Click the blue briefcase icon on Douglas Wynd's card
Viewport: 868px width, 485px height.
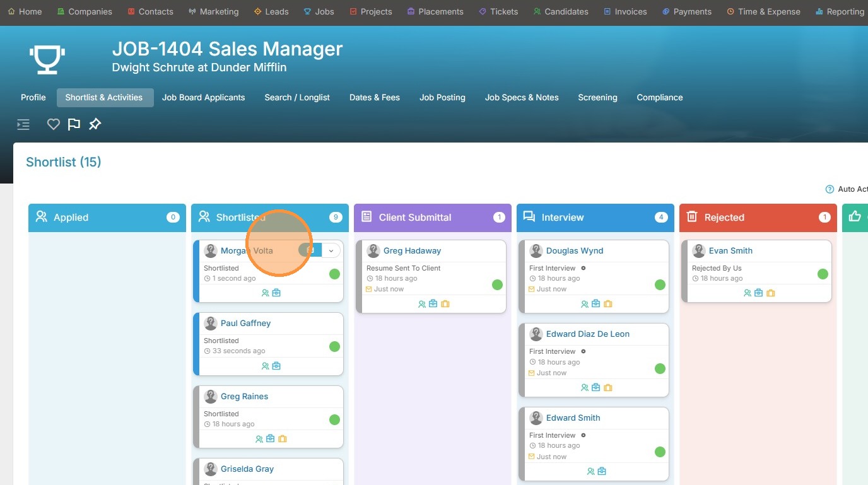(596, 304)
